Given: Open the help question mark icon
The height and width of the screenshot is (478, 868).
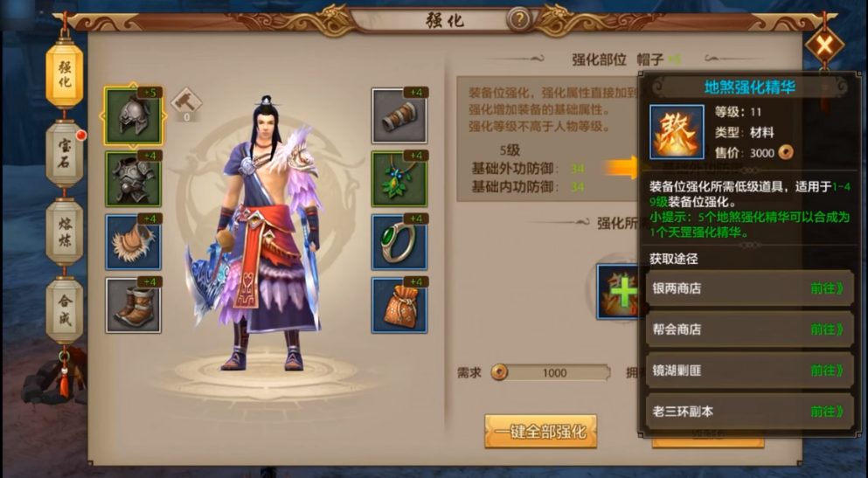Looking at the screenshot, I should coord(519,20).
